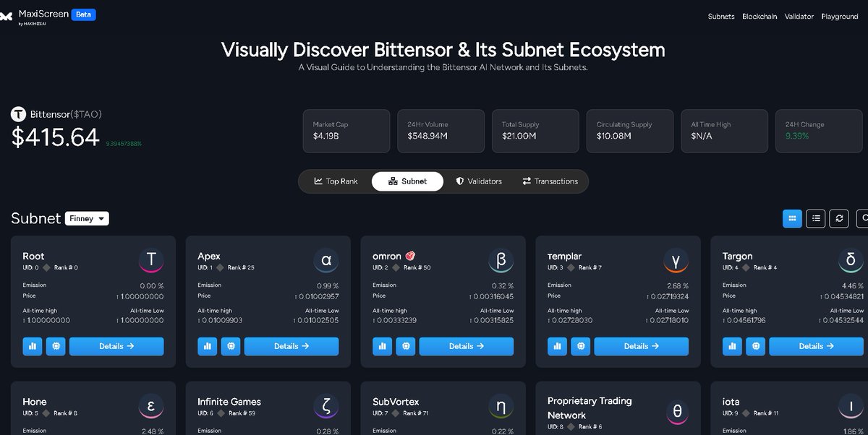
Task: Click the 24H Change 9.39% card
Action: [x=819, y=131]
